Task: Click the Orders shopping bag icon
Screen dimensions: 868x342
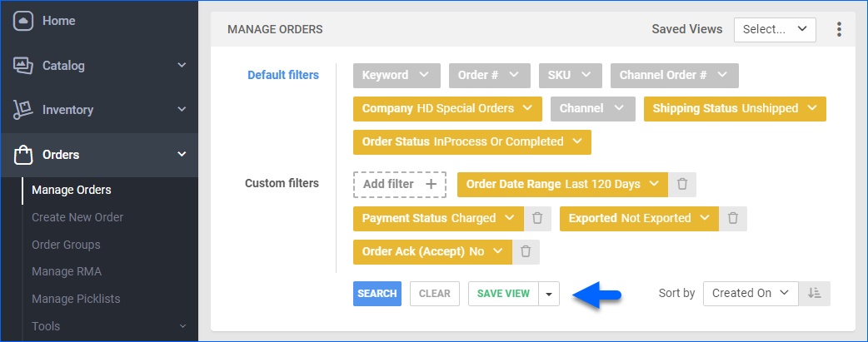Action: (x=23, y=154)
